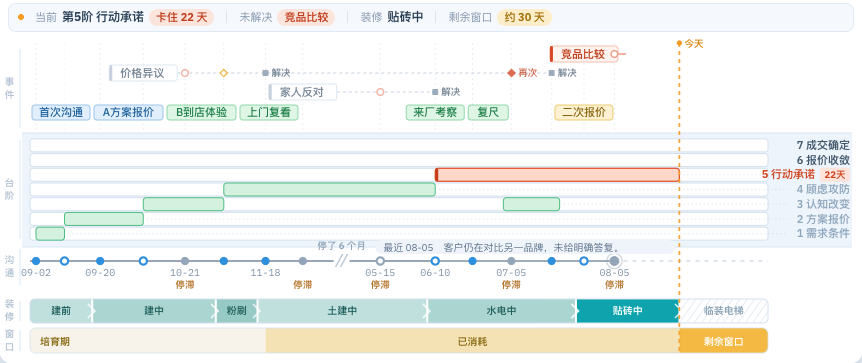Viewport: 862px width, 363px height.
Task: Click the circle marker attached to 竞品比较 event
Action: 615,54
